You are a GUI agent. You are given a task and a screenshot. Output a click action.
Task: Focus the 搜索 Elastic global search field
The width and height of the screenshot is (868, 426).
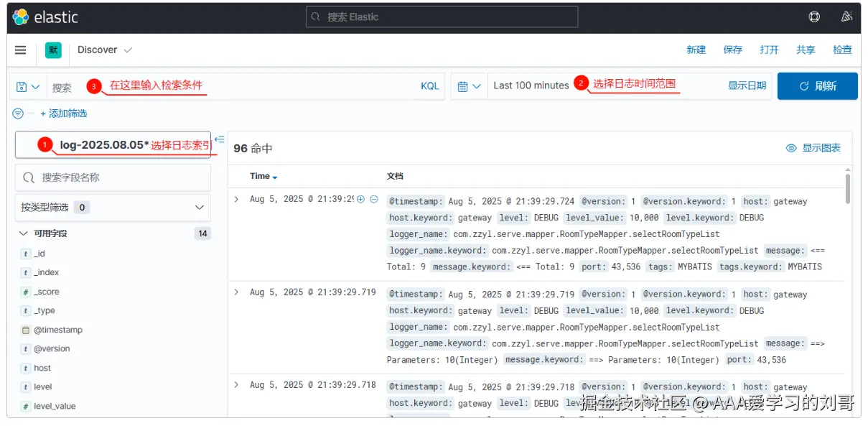[442, 17]
